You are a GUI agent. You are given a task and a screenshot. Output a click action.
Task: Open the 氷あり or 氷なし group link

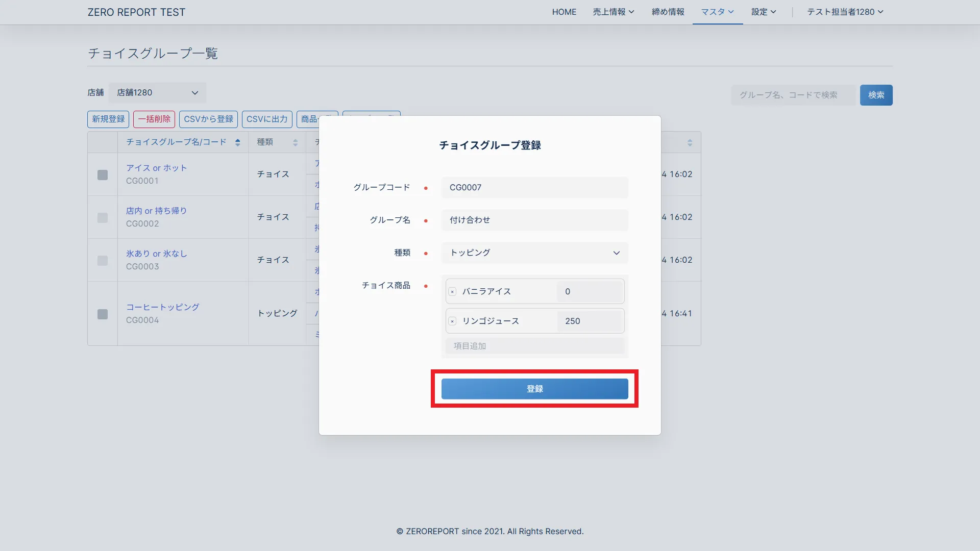[157, 254]
